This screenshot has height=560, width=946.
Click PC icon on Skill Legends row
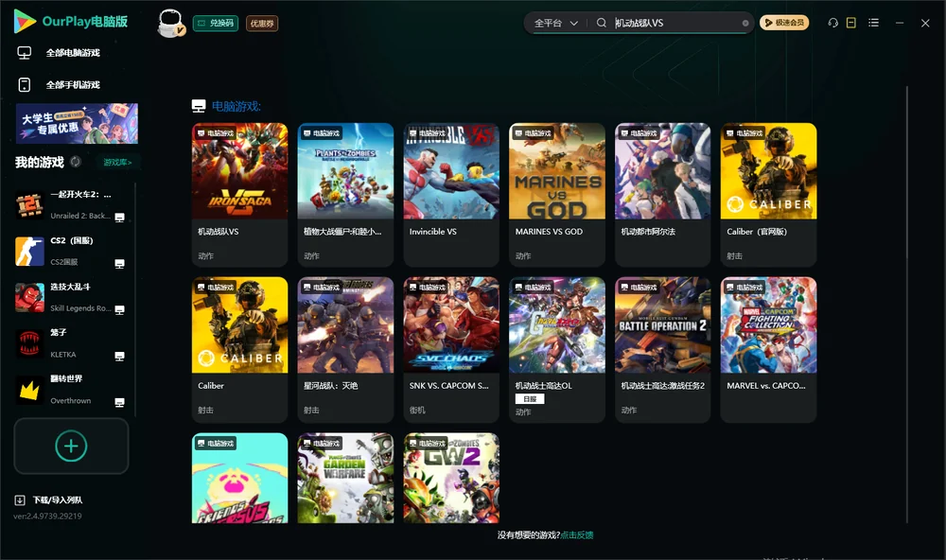pos(119,309)
